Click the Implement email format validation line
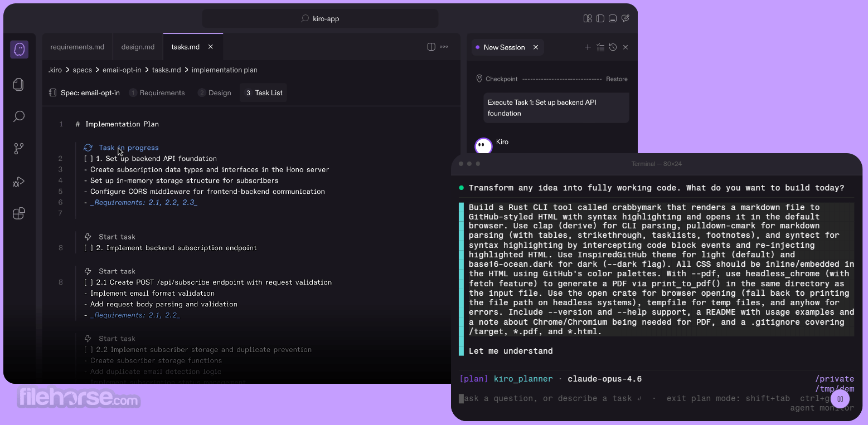868x425 pixels. [x=149, y=294]
